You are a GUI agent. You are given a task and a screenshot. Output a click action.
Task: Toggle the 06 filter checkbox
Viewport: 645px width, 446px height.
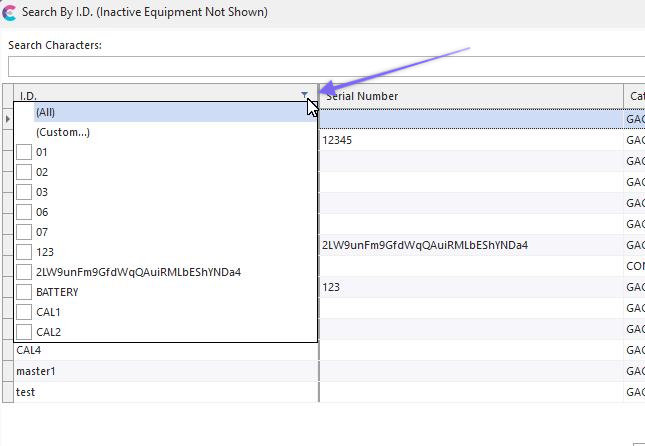point(25,212)
